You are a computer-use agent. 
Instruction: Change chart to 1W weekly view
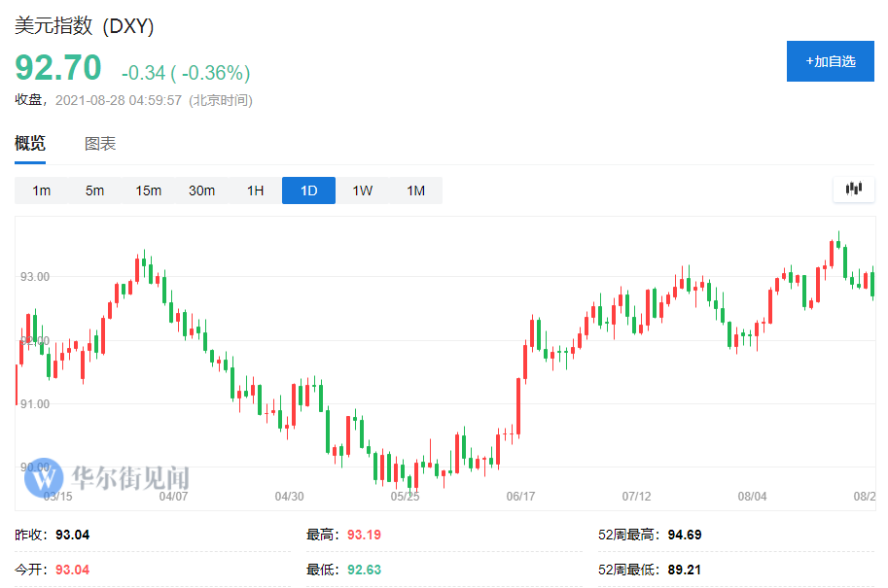point(362,190)
